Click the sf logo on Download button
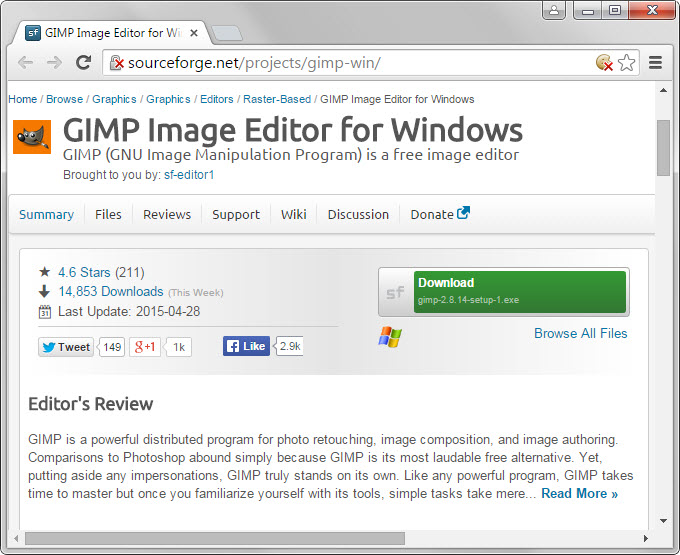 (x=396, y=293)
